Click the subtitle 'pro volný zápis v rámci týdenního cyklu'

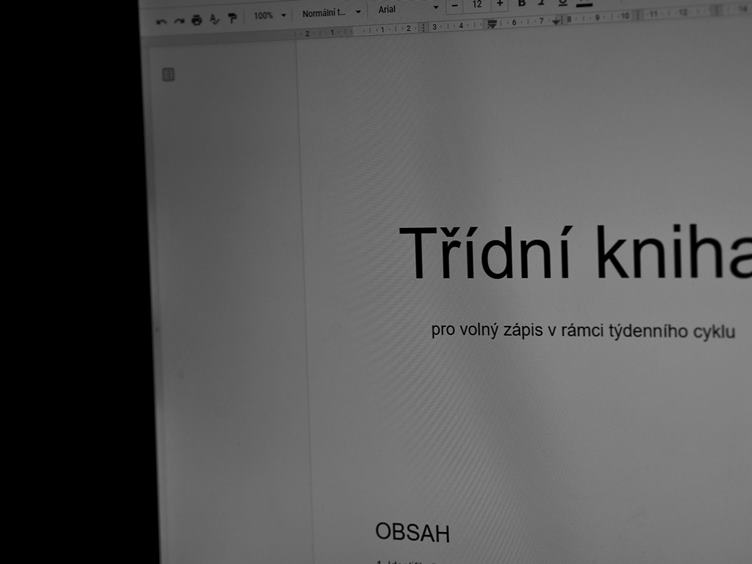(x=583, y=330)
